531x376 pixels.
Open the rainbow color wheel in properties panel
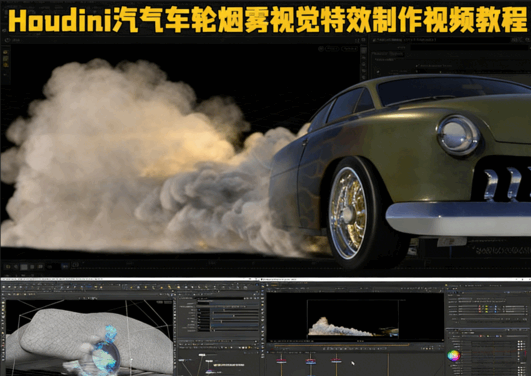pos(453,355)
